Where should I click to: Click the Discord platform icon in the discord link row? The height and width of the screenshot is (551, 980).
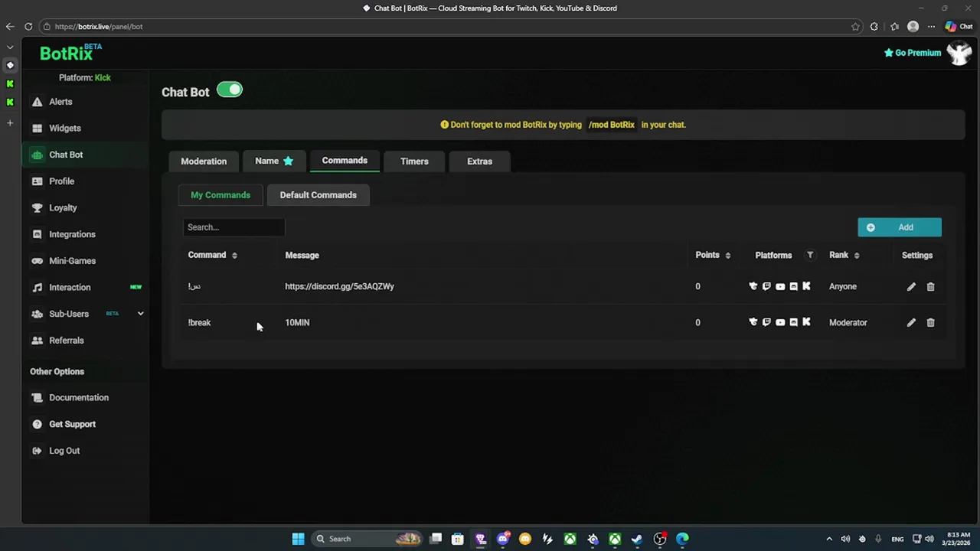click(793, 286)
